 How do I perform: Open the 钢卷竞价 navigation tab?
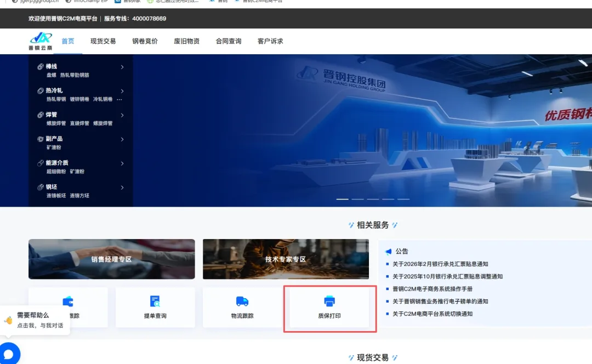pyautogui.click(x=145, y=41)
